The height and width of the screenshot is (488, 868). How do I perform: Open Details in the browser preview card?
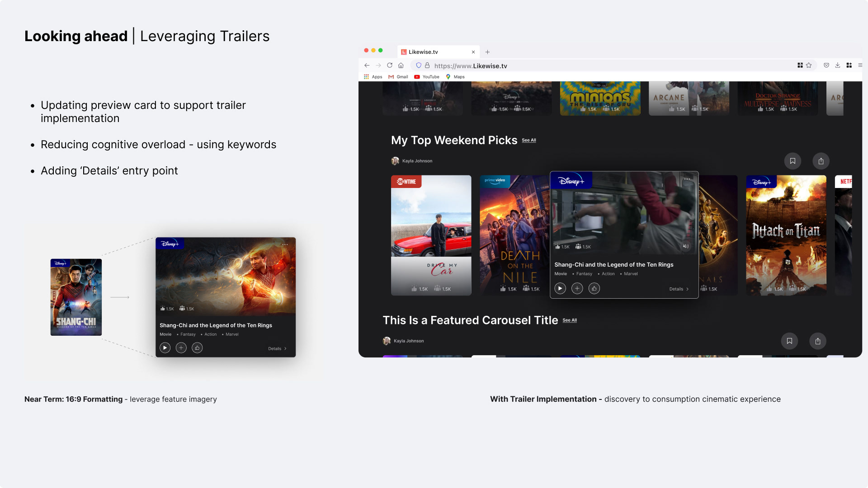point(679,289)
